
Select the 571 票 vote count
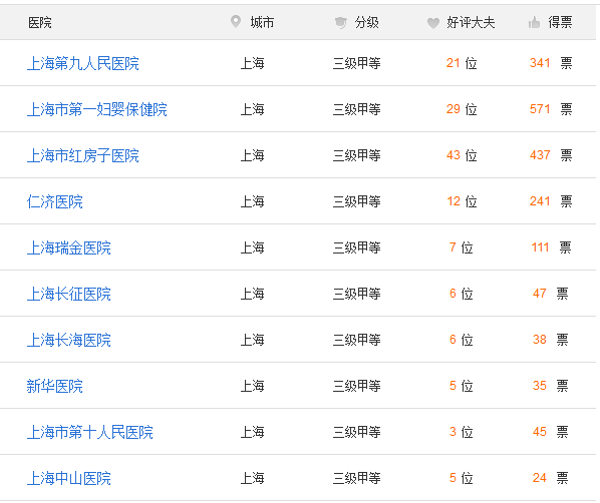[x=551, y=109]
